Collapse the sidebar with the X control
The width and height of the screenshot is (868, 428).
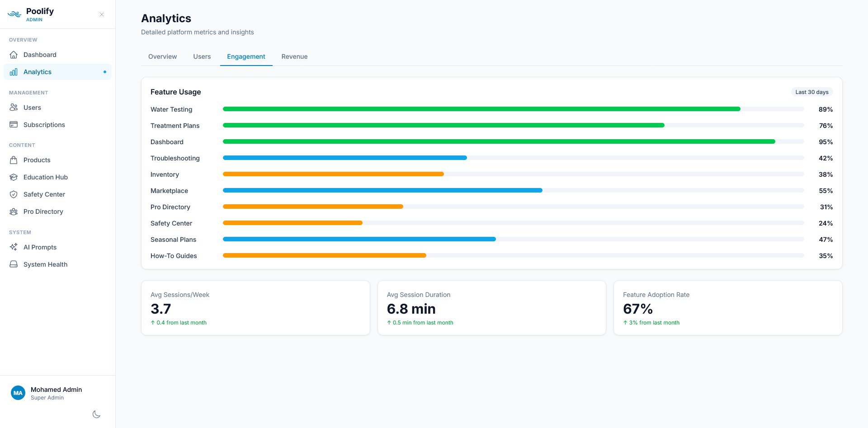point(101,14)
